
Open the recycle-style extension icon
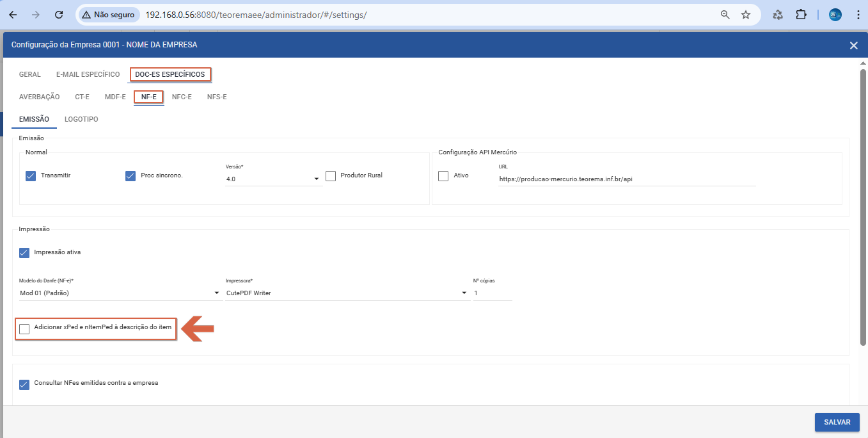[778, 15]
